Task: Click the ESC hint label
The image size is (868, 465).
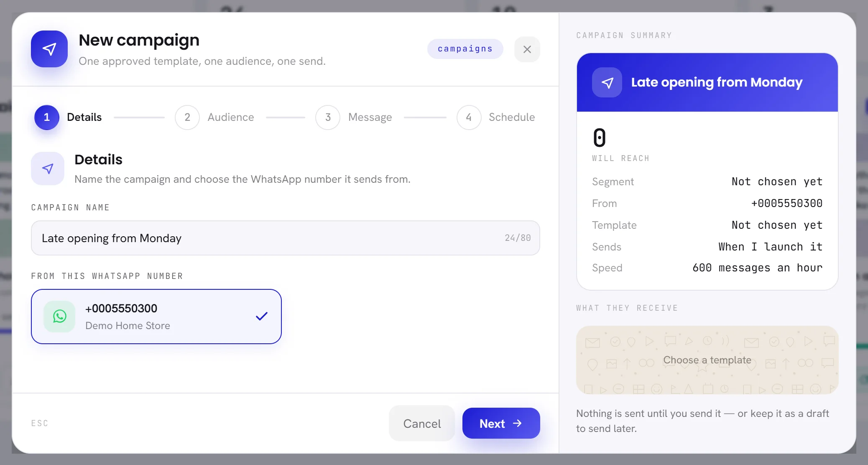Action: point(40,423)
